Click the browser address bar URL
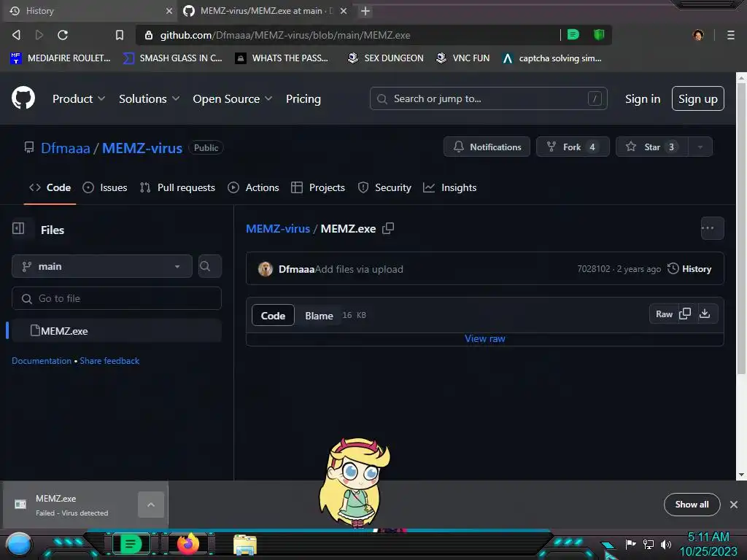Viewport: 747px width, 560px height. pos(285,35)
